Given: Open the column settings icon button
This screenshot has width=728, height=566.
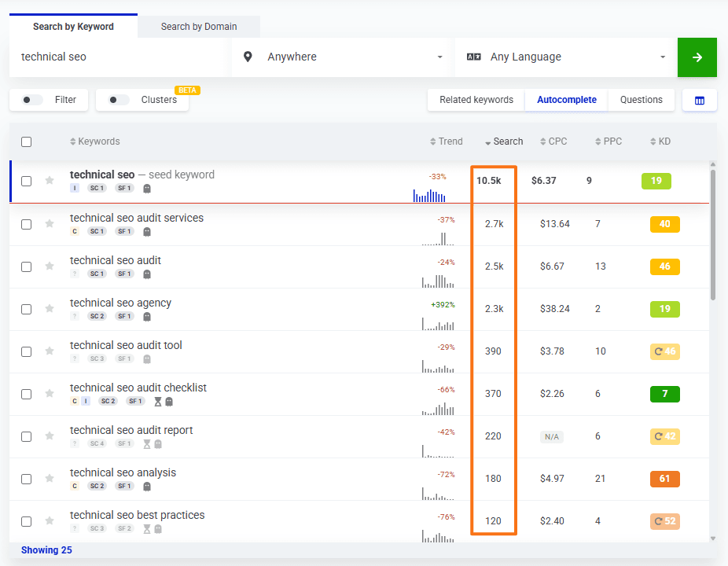Looking at the screenshot, I should pyautogui.click(x=699, y=101).
